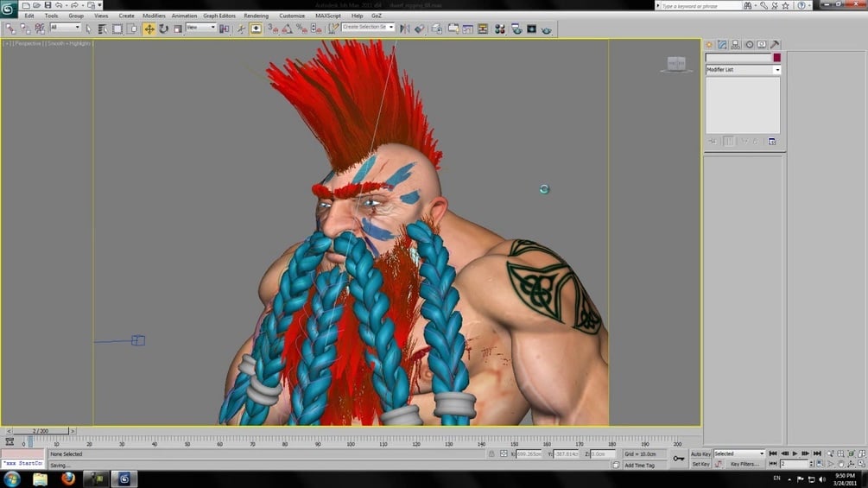The width and height of the screenshot is (868, 488).
Task: Toggle Angle Snap
Action: click(x=288, y=29)
